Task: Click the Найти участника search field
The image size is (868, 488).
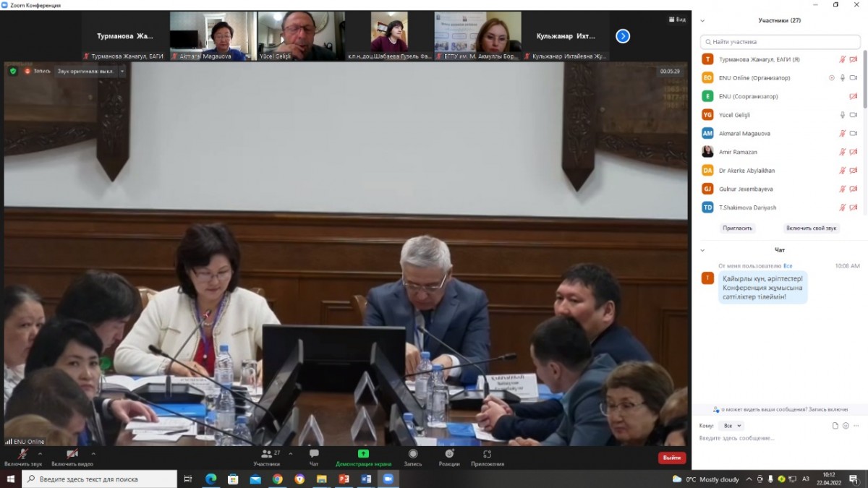Action: (780, 42)
